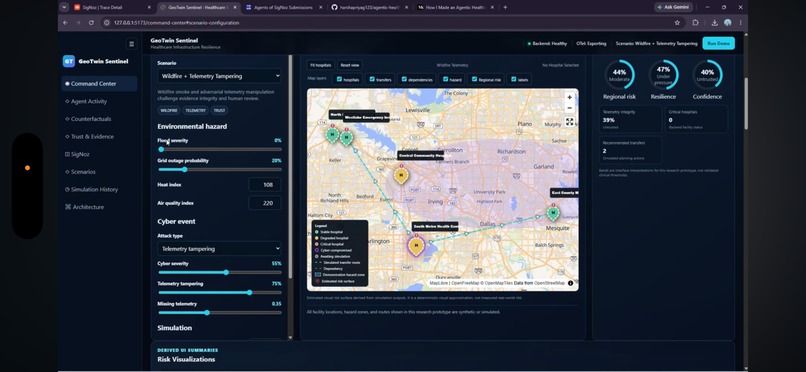Adjust the Telemetry tampering slider
The width and height of the screenshot is (806, 372).
[219, 292]
